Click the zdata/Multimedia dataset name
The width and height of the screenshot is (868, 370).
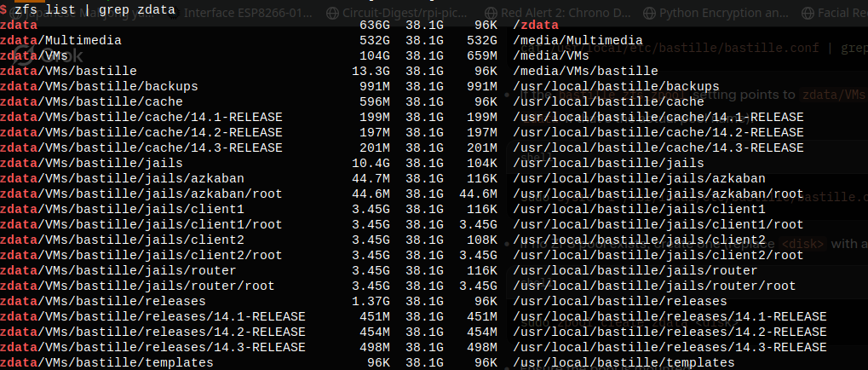tap(60, 40)
